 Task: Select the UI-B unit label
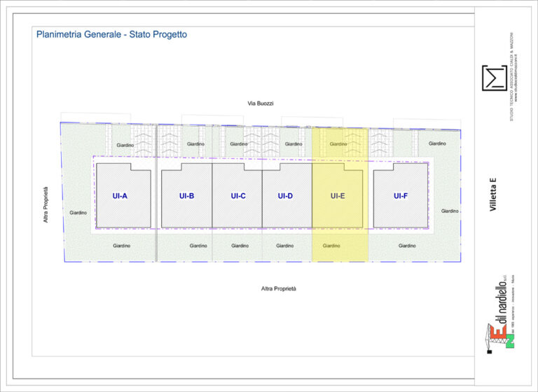click(186, 196)
